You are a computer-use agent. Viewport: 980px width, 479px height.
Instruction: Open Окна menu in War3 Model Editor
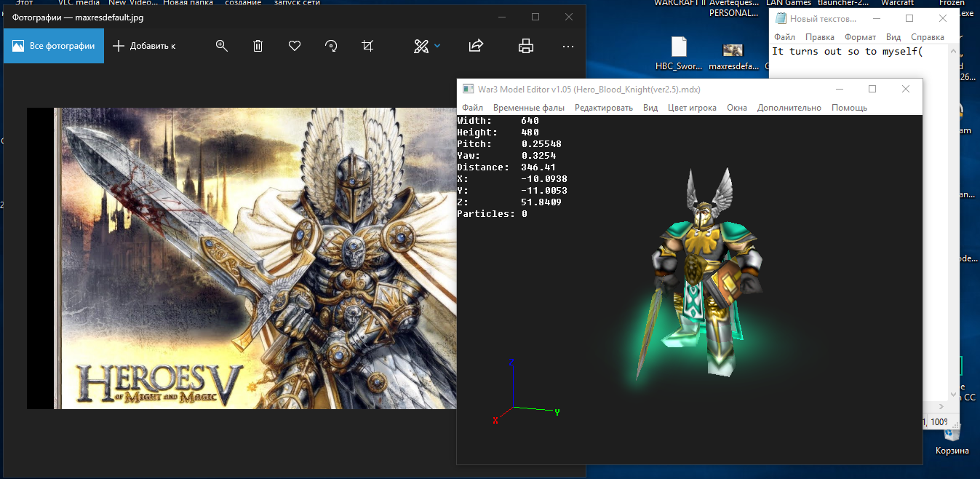pos(737,108)
